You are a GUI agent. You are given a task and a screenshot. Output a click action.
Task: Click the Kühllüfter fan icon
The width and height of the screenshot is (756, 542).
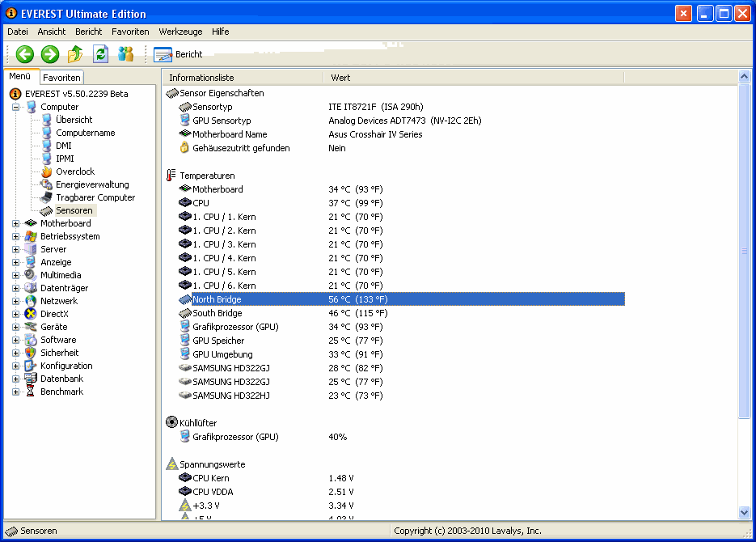coord(171,422)
